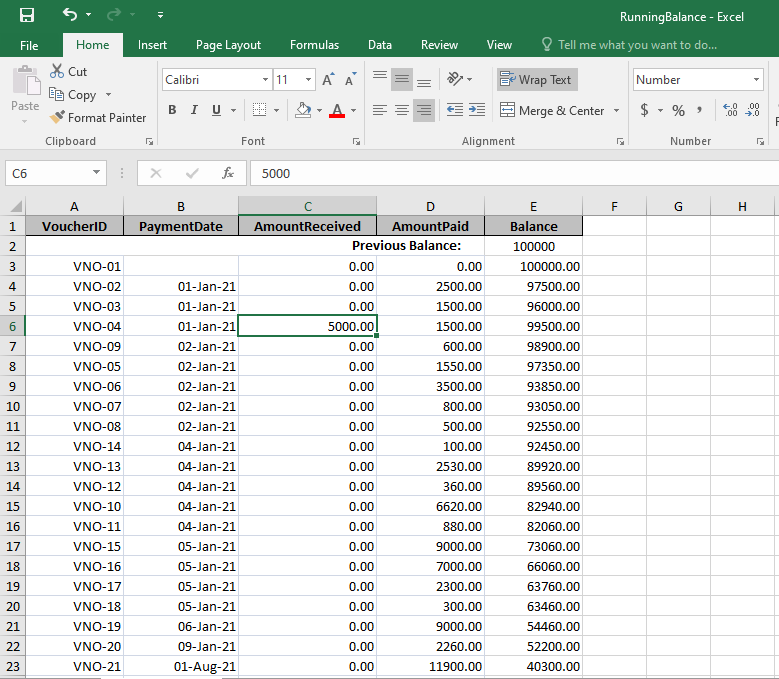Select column C header
This screenshot has height=679, width=779.
[x=308, y=206]
